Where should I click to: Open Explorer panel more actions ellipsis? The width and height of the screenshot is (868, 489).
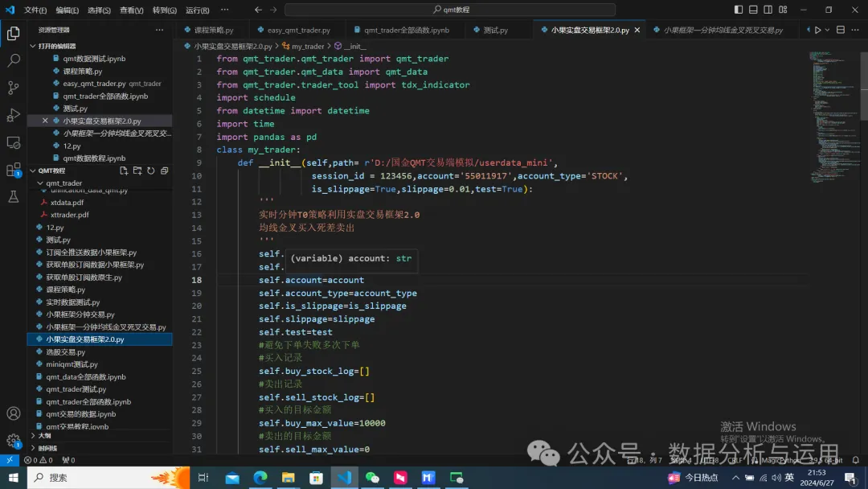159,30
